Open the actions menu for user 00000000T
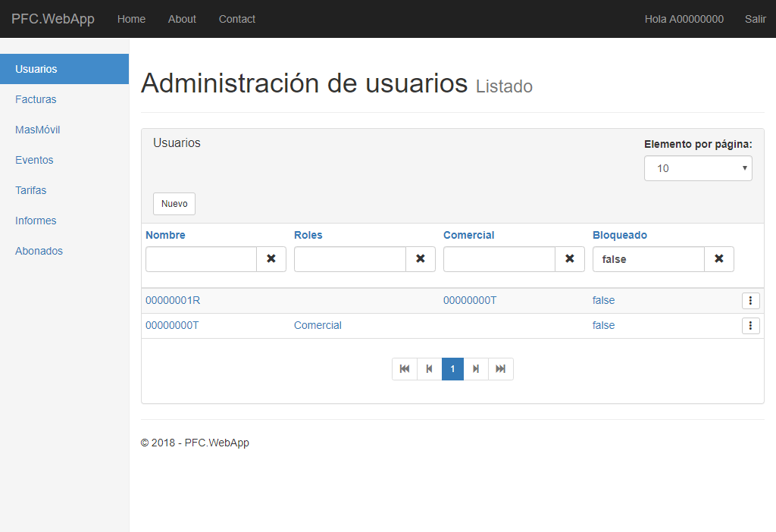Screen dimensions: 776x532 click(750, 325)
